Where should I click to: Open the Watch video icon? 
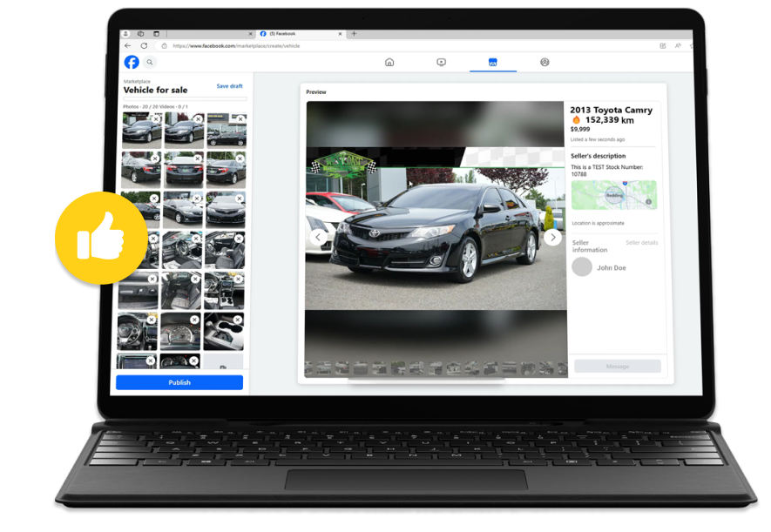(440, 63)
